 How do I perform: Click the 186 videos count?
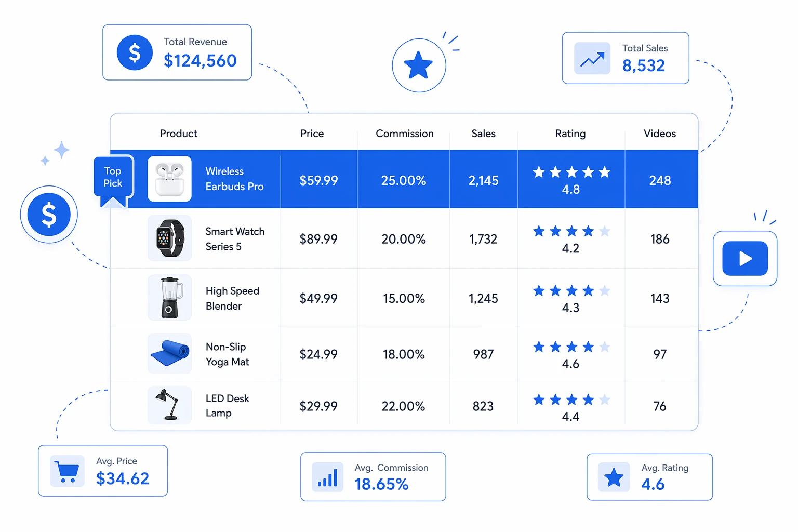660,239
